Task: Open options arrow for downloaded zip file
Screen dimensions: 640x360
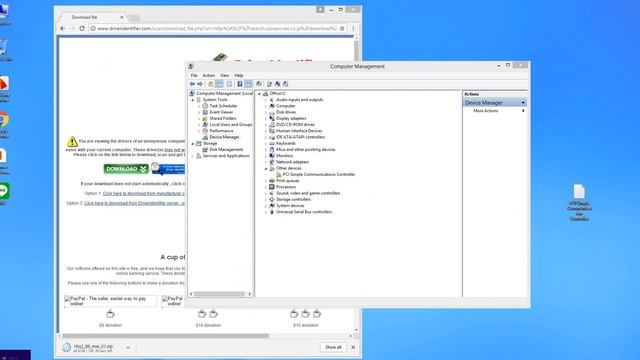Action: 128,347
